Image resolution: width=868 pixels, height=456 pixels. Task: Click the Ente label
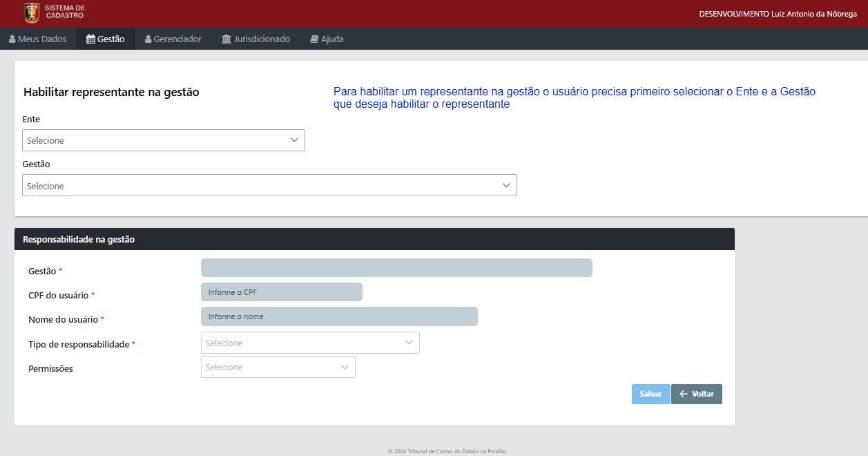(x=31, y=120)
